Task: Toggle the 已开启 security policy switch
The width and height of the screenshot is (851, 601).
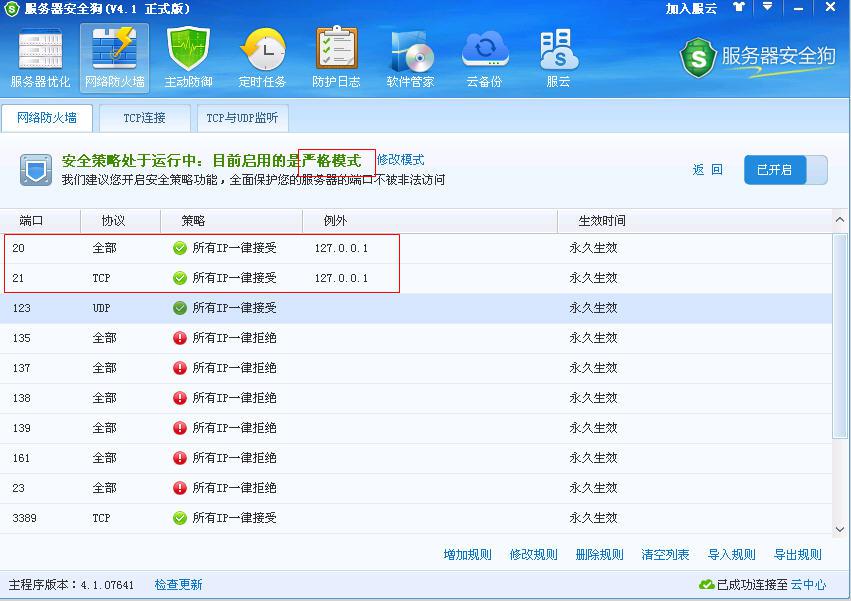Action: pyautogui.click(x=785, y=170)
